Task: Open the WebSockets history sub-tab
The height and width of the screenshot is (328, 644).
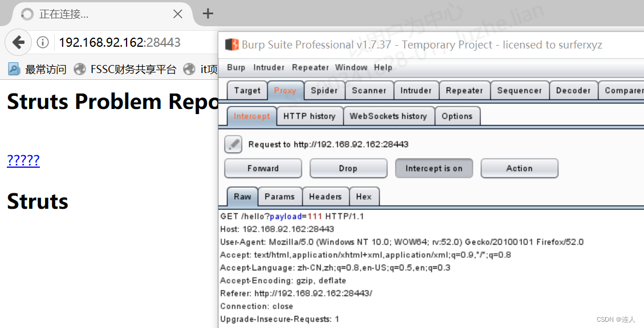Action: [x=388, y=116]
